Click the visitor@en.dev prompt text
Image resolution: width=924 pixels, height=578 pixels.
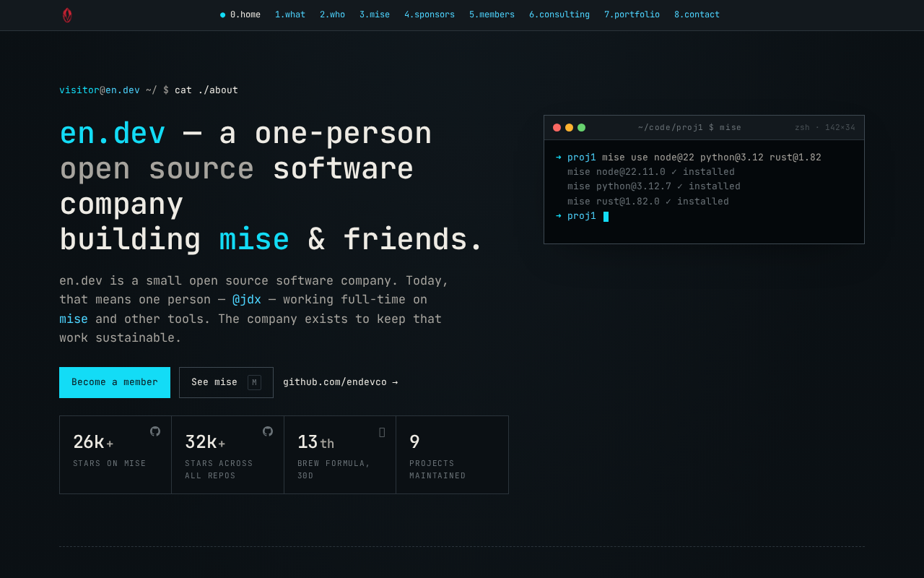[x=100, y=90]
